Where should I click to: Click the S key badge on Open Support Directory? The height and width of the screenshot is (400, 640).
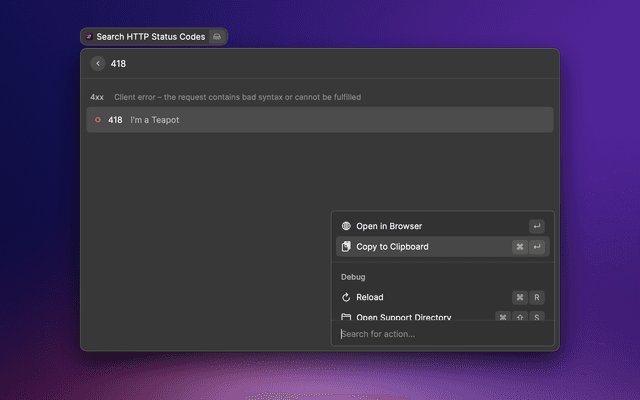click(x=537, y=317)
